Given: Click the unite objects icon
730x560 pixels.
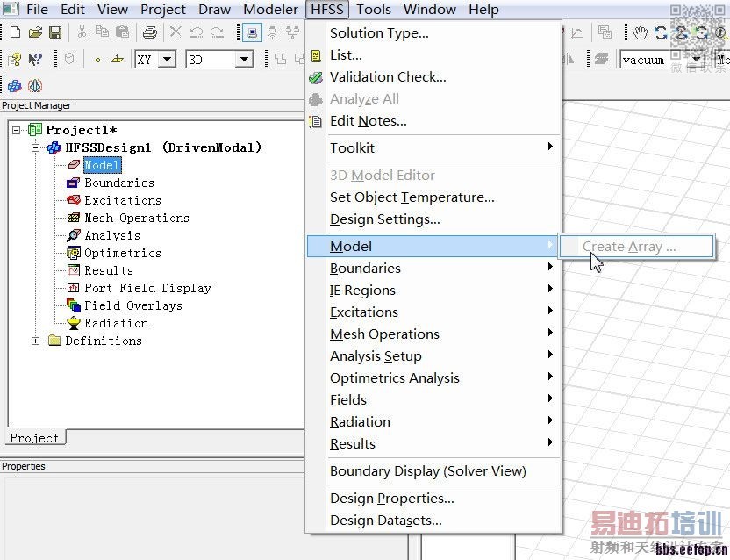Looking at the screenshot, I should (x=280, y=59).
